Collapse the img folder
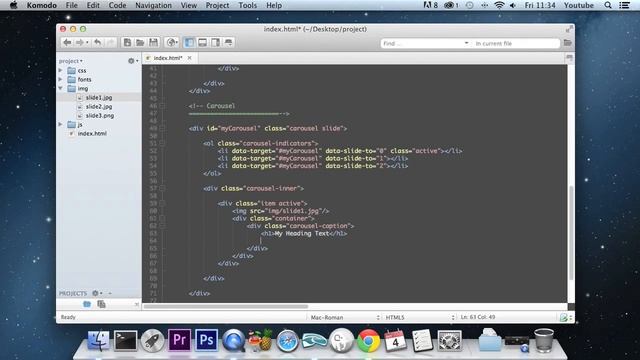The height and width of the screenshot is (360, 640). [60, 88]
